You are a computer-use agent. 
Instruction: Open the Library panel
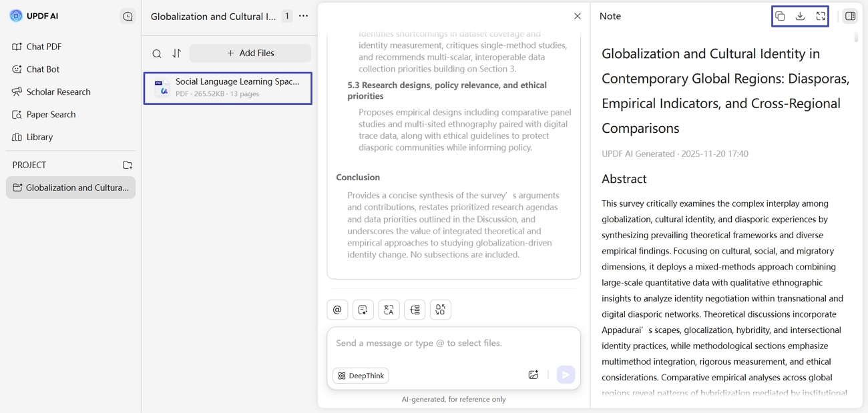[44, 137]
